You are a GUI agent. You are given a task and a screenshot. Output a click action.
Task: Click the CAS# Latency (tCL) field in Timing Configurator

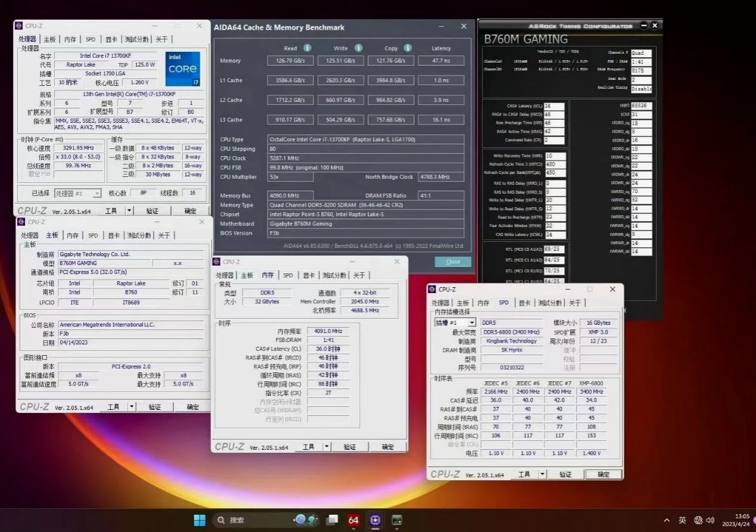[x=554, y=106]
